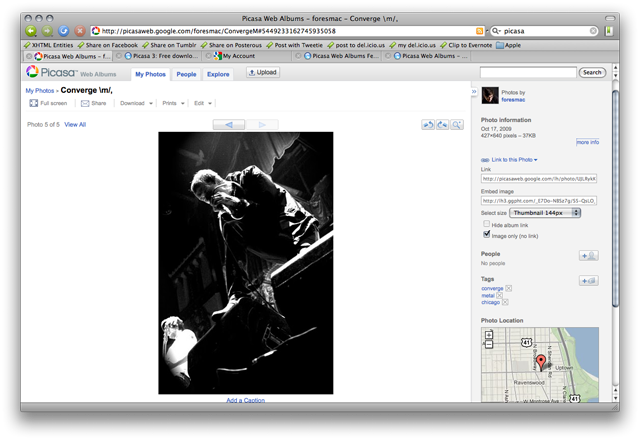This screenshot has height=440, width=640.
Task: Click the Share on Facebook bookmarklet
Action: (108, 45)
